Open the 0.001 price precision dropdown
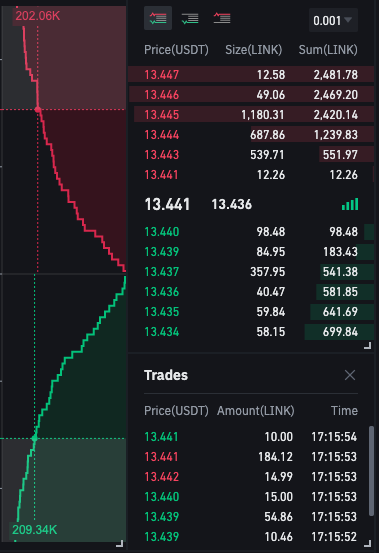This screenshot has width=379, height=553. (x=333, y=20)
